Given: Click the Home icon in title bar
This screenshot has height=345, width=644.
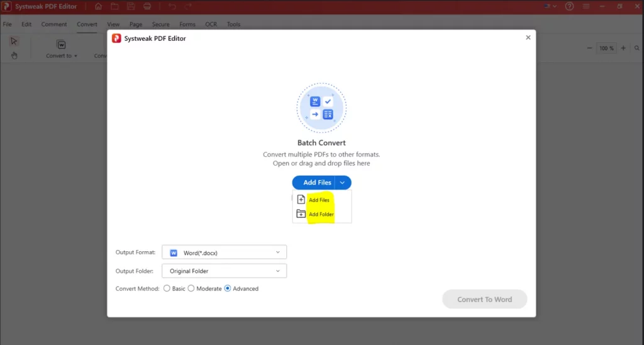Looking at the screenshot, I should pyautogui.click(x=98, y=6).
